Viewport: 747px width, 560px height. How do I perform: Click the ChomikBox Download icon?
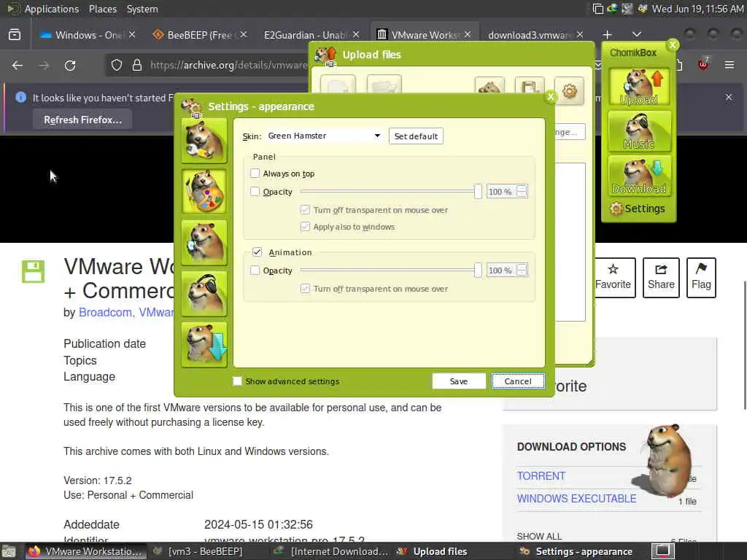click(x=639, y=176)
